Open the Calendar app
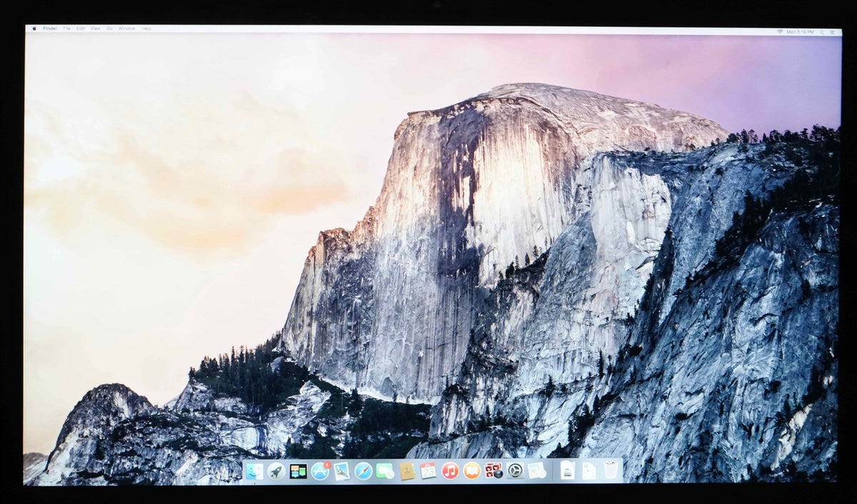The image size is (857, 504). pyautogui.click(x=427, y=472)
